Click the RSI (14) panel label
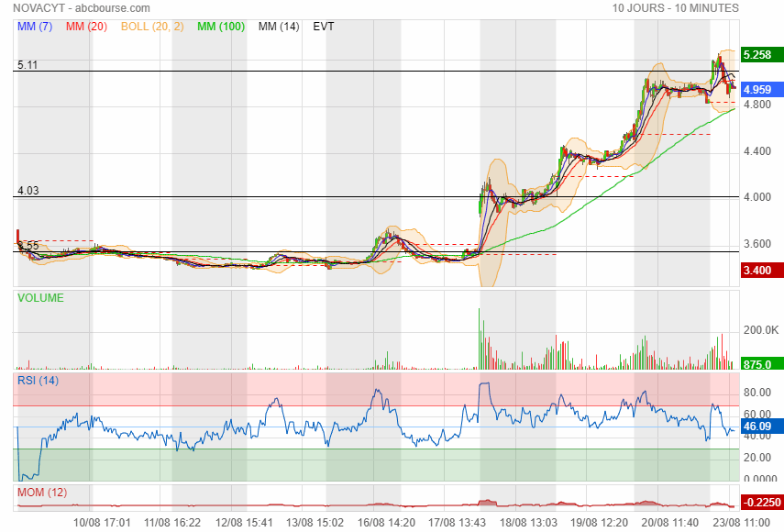Viewport: 784px width, 532px height. pyautogui.click(x=38, y=381)
